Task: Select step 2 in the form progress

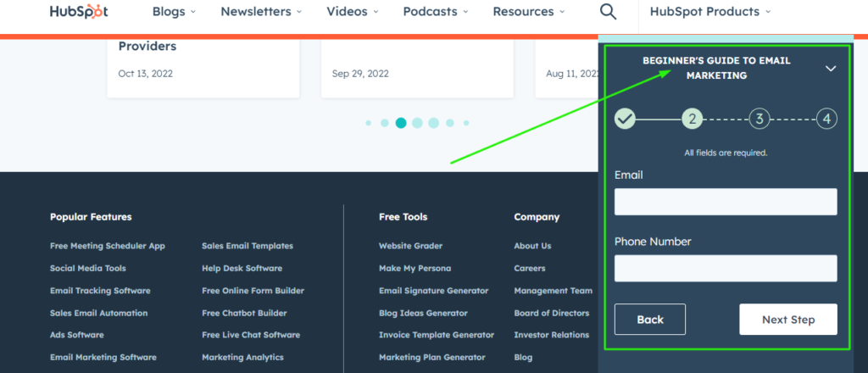Action: [692, 119]
